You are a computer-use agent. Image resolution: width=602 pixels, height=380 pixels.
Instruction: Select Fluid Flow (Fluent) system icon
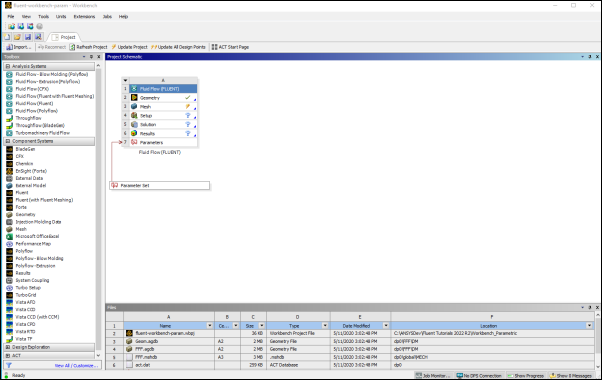coord(9,104)
